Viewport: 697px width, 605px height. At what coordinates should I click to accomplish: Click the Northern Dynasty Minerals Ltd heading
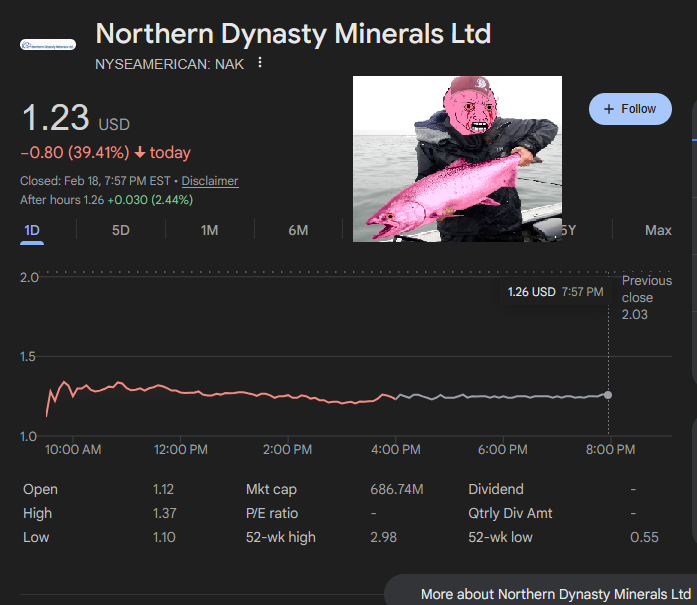293,34
